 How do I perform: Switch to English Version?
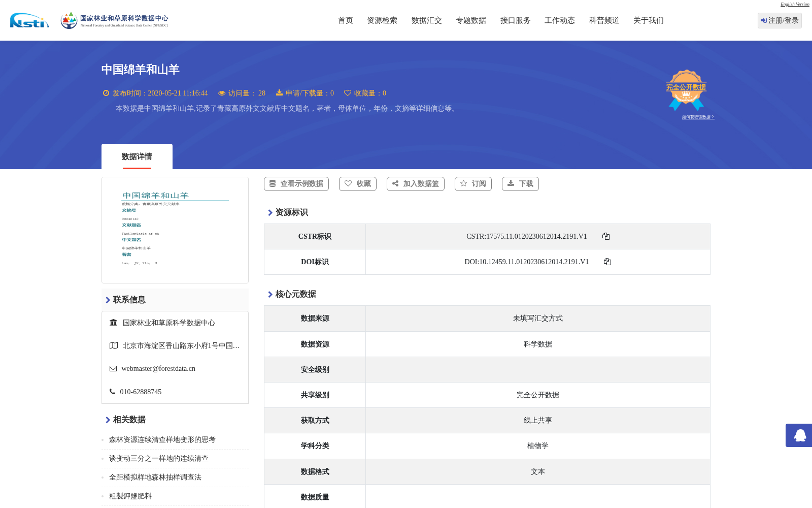coord(795,4)
